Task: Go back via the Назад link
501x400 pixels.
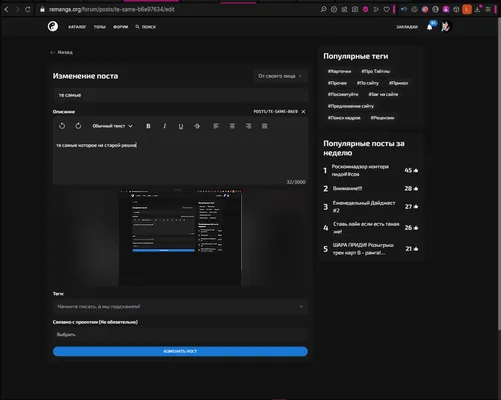Action: click(61, 52)
